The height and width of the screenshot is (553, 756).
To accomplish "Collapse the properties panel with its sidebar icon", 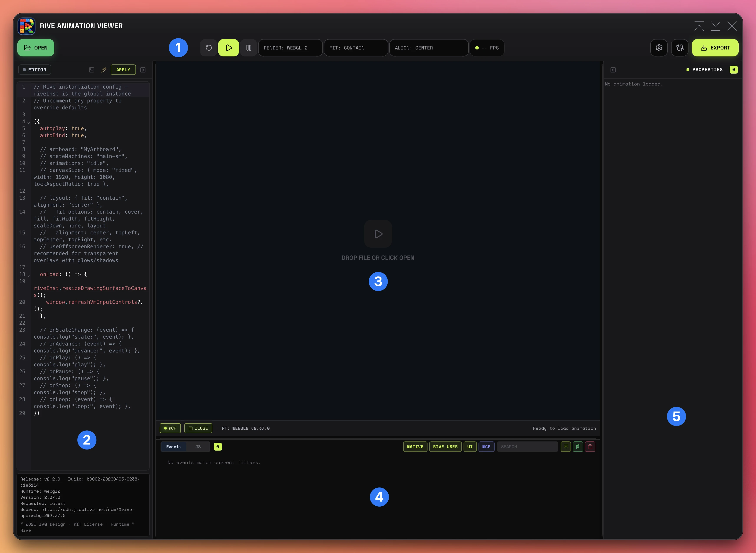I will (x=613, y=70).
